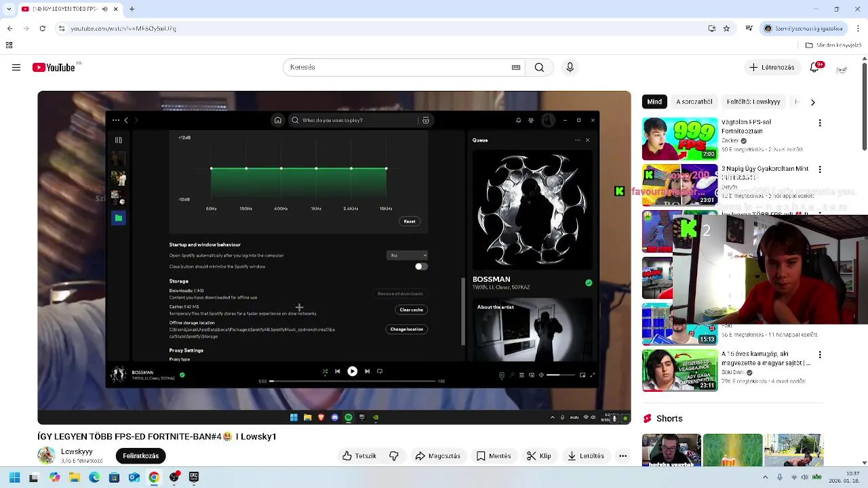This screenshot has width=868, height=488.
Task: Open Epic Games Launcher from the taskbar
Action: pyautogui.click(x=193, y=477)
